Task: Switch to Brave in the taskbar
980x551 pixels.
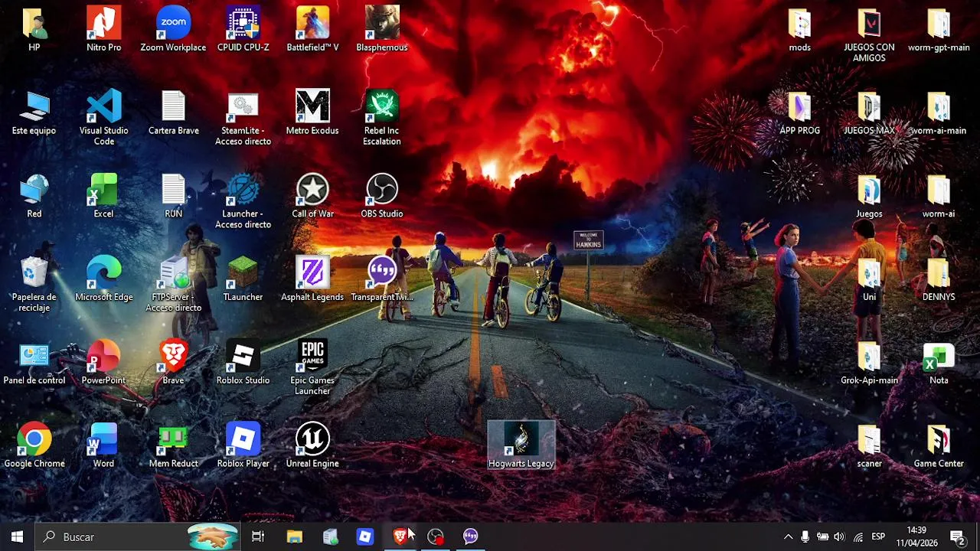Action: (400, 536)
